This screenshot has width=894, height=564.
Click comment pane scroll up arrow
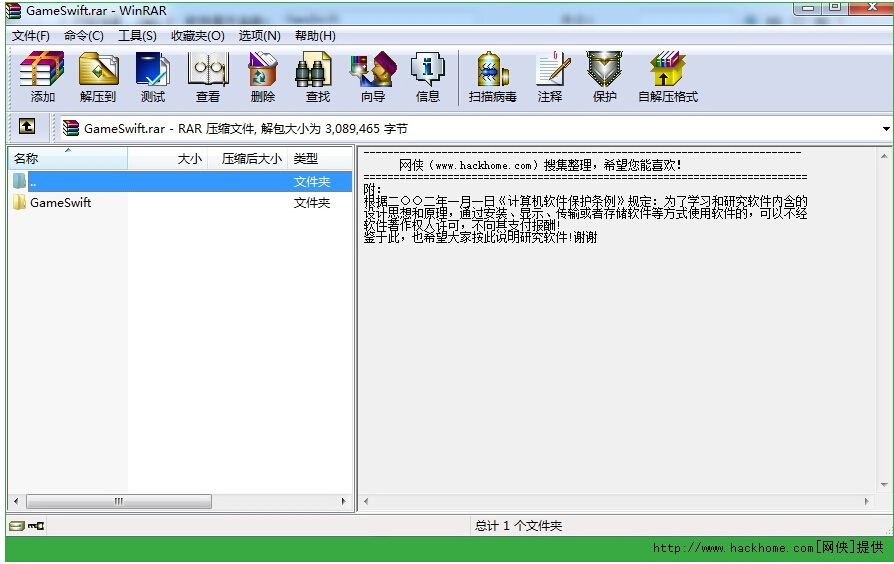click(884, 156)
